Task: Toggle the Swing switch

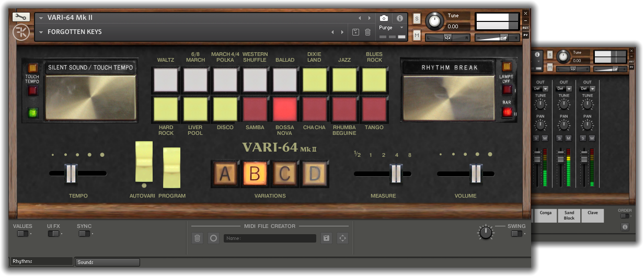Action: tap(516, 234)
